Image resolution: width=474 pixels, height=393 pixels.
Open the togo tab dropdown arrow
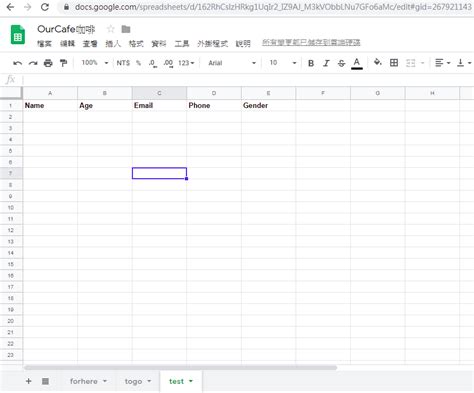[149, 381]
